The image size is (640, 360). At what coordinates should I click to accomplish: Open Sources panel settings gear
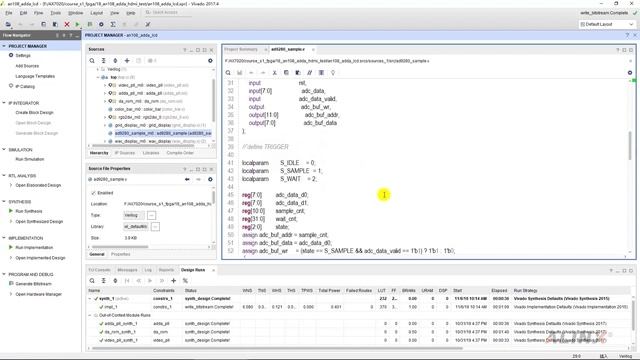click(x=210, y=61)
